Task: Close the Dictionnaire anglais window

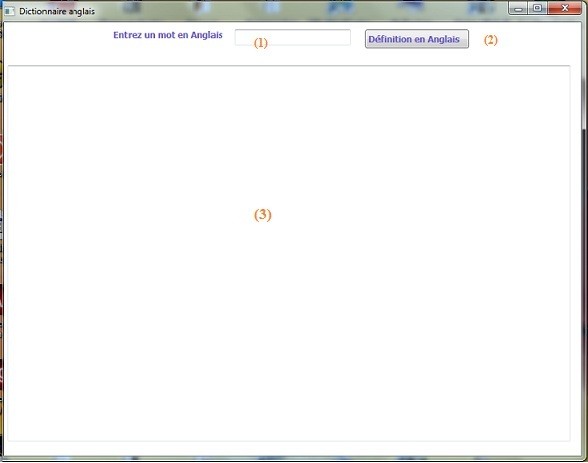Action: pyautogui.click(x=565, y=8)
